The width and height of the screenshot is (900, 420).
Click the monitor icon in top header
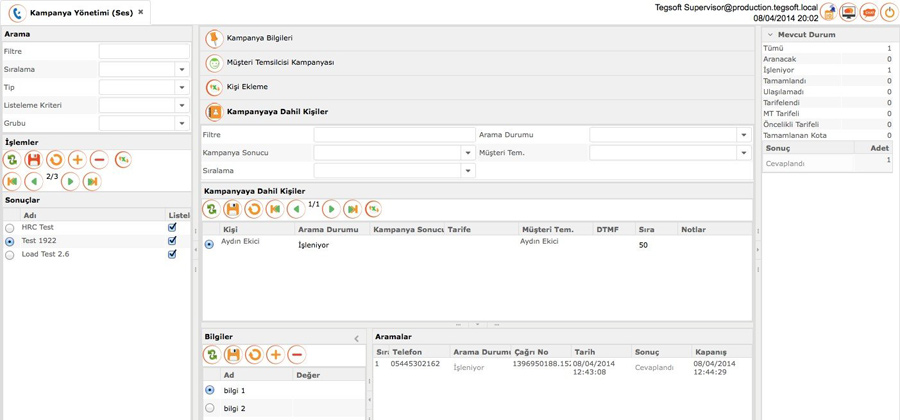coord(848,12)
